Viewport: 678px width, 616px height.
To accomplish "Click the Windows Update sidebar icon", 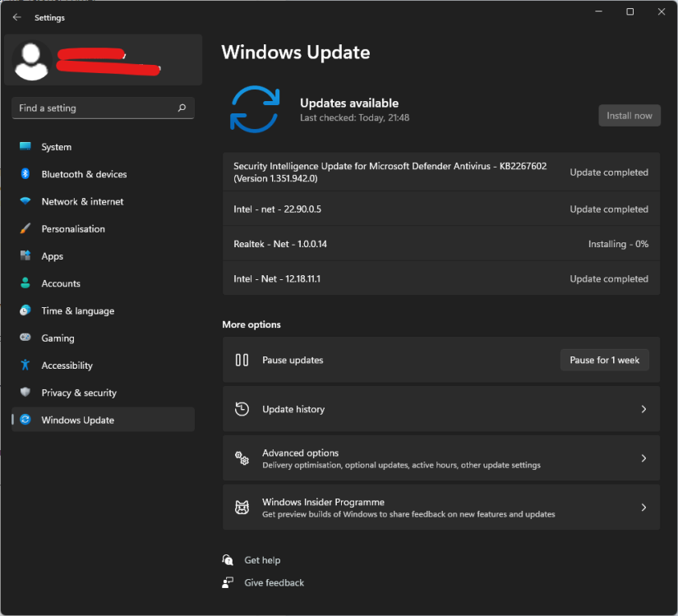I will [x=25, y=420].
